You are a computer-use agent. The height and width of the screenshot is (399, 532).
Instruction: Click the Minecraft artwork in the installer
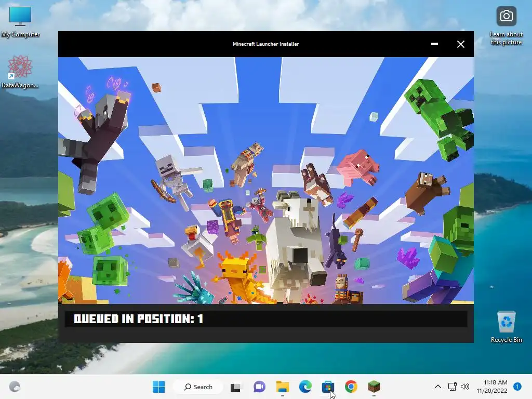point(266,180)
